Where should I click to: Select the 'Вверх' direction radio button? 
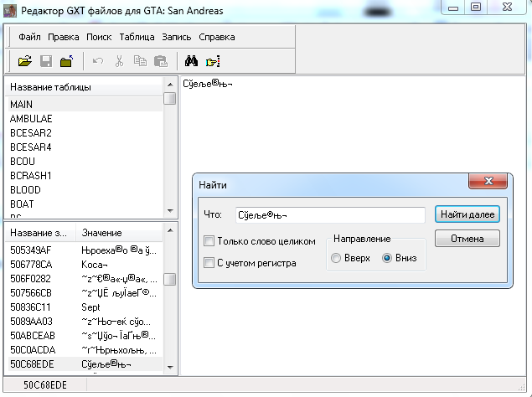[x=337, y=258]
